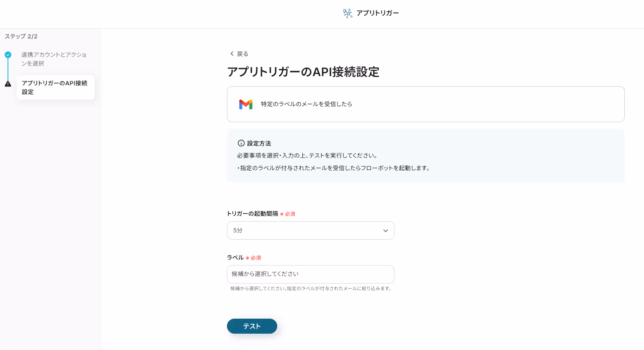Click the トリガーの起動間隔 field label

(252, 214)
